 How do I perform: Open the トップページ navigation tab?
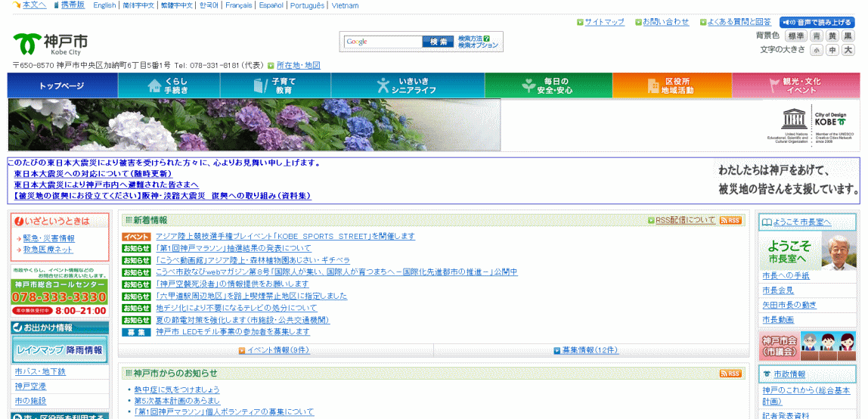pyautogui.click(x=63, y=85)
